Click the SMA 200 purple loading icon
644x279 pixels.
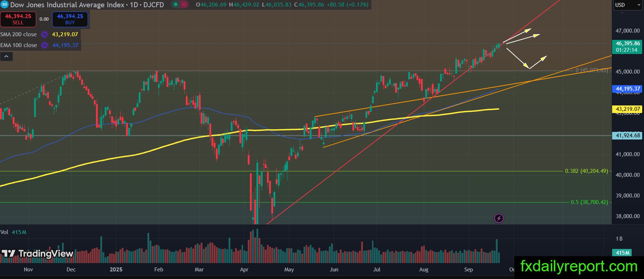click(x=45, y=34)
